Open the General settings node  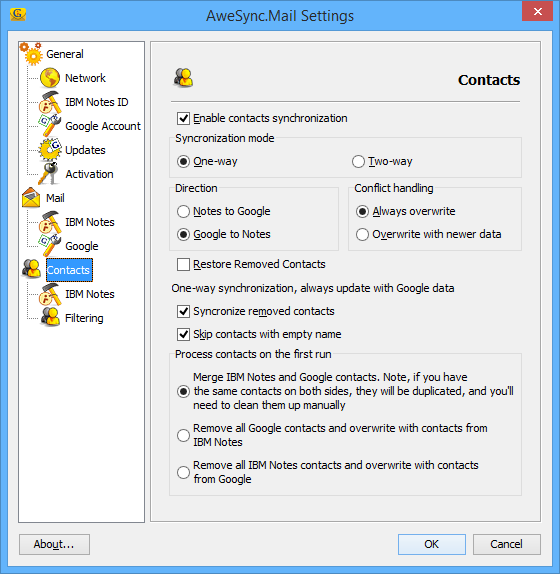click(x=65, y=54)
